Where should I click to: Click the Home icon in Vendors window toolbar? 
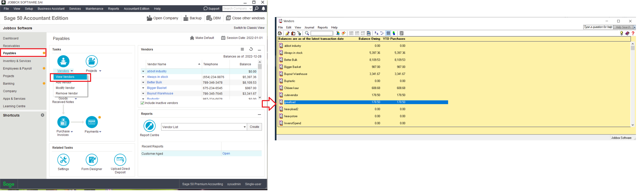point(280,34)
